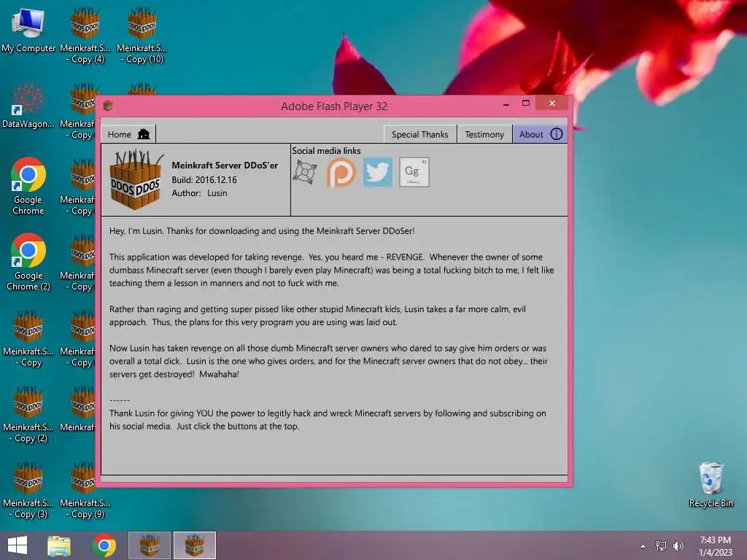Click the 'Meinkraft Server DDoS'er' title text
This screenshot has width=747, height=560.
[x=225, y=166]
